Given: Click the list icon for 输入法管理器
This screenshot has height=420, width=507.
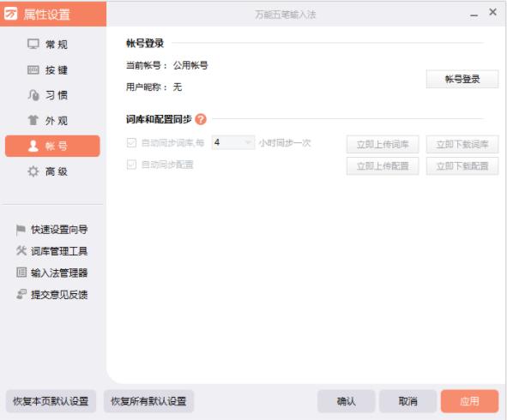Looking at the screenshot, I should 21,273.
